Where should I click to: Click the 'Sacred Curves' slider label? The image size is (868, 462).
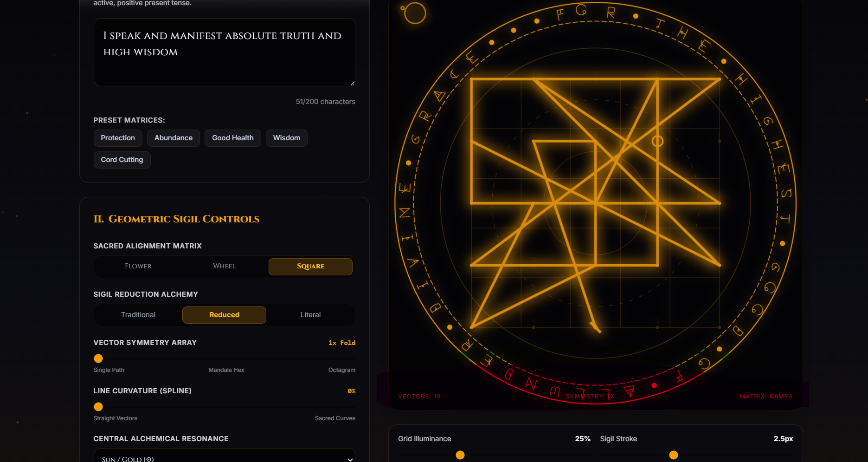point(335,418)
